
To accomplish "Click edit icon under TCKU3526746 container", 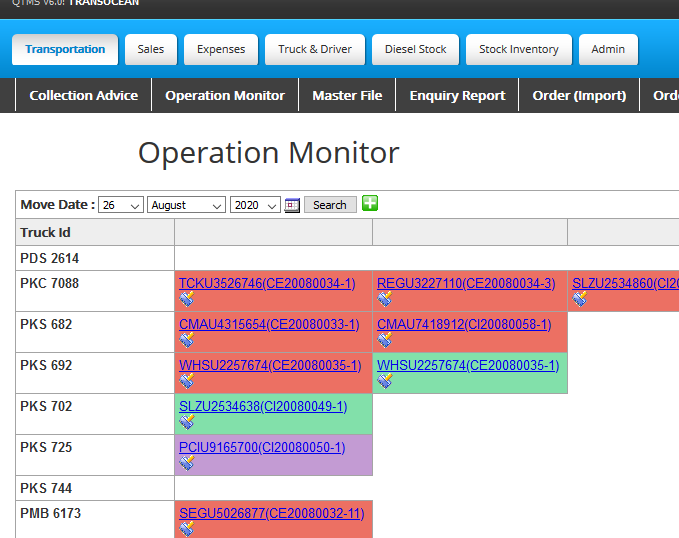I will point(187,299).
